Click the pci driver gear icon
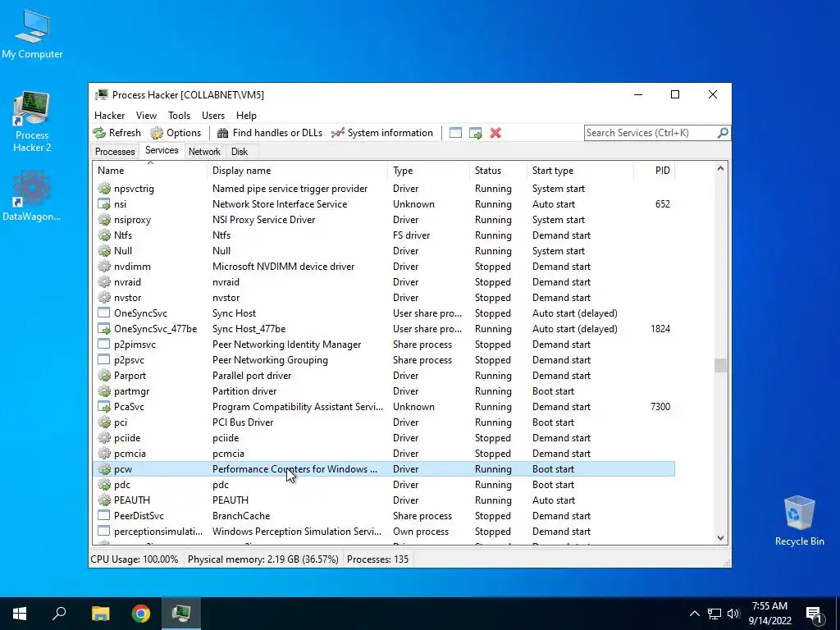 click(x=104, y=422)
